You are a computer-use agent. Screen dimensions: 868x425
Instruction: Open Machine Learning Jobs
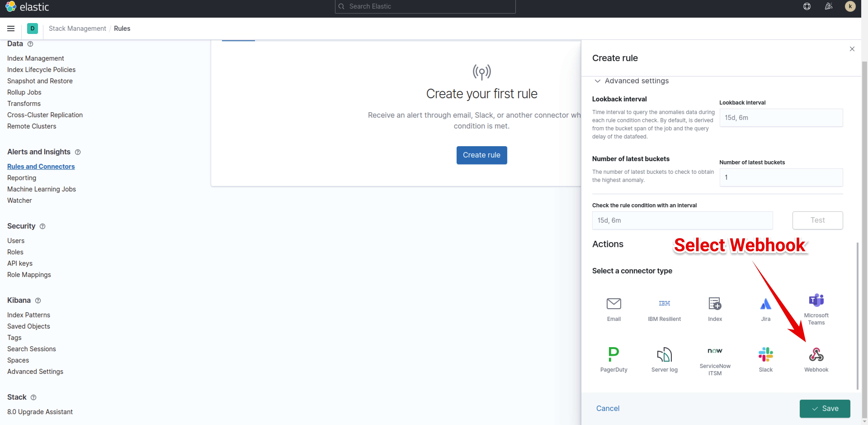(41, 189)
